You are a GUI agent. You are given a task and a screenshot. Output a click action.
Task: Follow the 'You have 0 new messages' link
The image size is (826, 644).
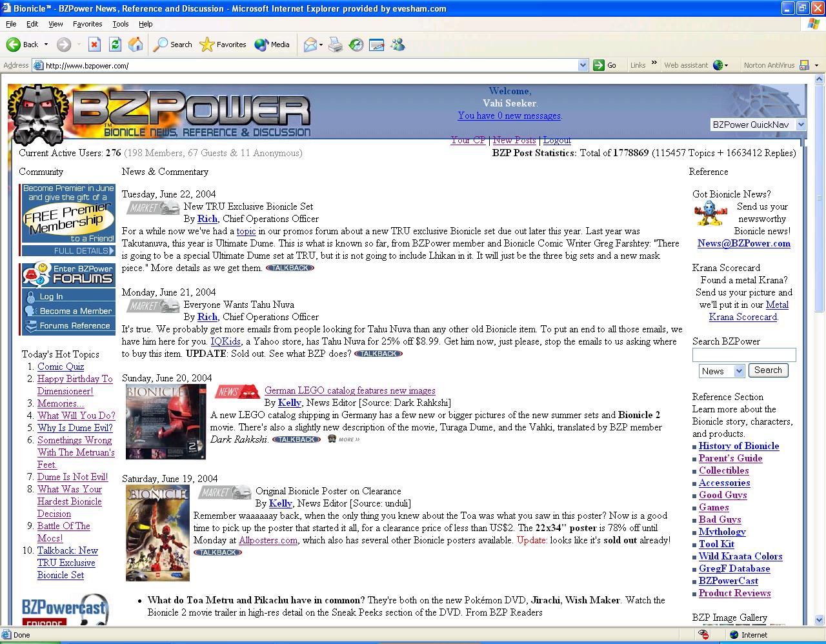coord(509,116)
